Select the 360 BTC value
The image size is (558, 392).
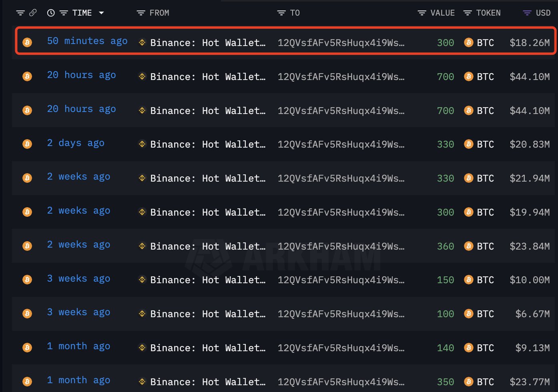tap(446, 246)
